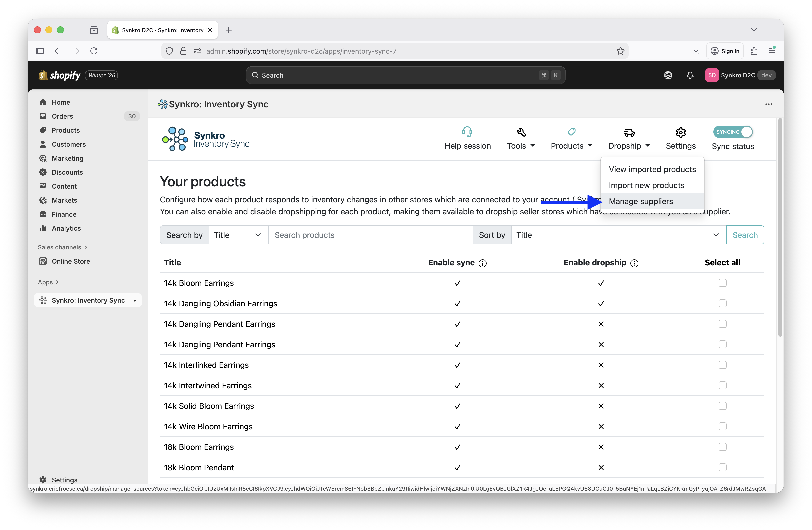Choose Manage suppliers from the menu
The image size is (812, 530).
641,201
